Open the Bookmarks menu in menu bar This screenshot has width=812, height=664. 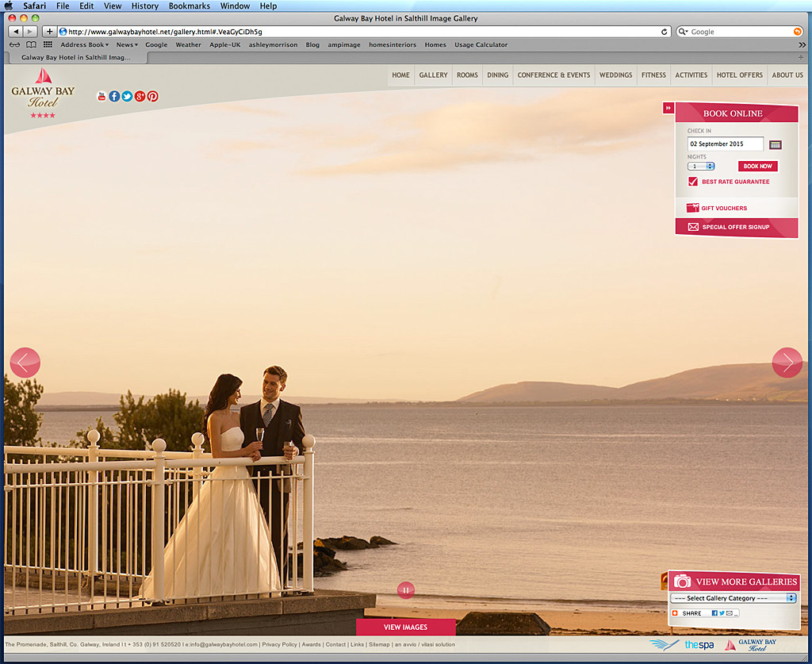click(189, 6)
